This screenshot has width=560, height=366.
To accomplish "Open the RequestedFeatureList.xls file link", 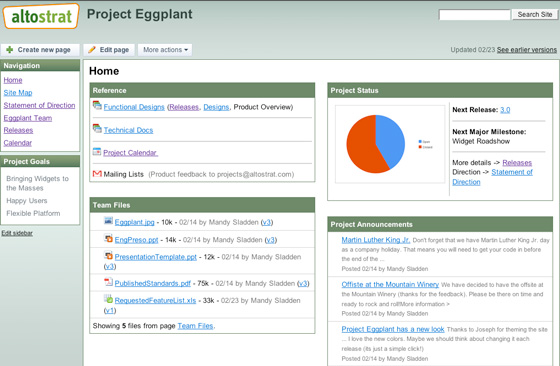I will pyautogui.click(x=155, y=301).
